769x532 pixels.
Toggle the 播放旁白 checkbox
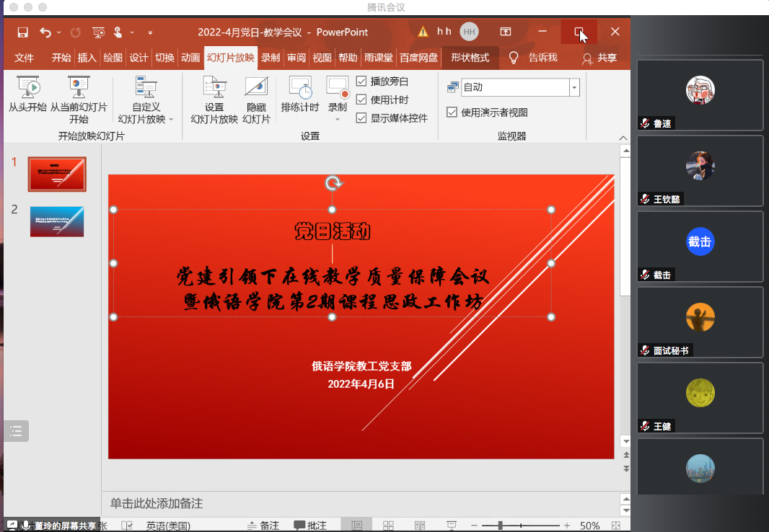361,81
